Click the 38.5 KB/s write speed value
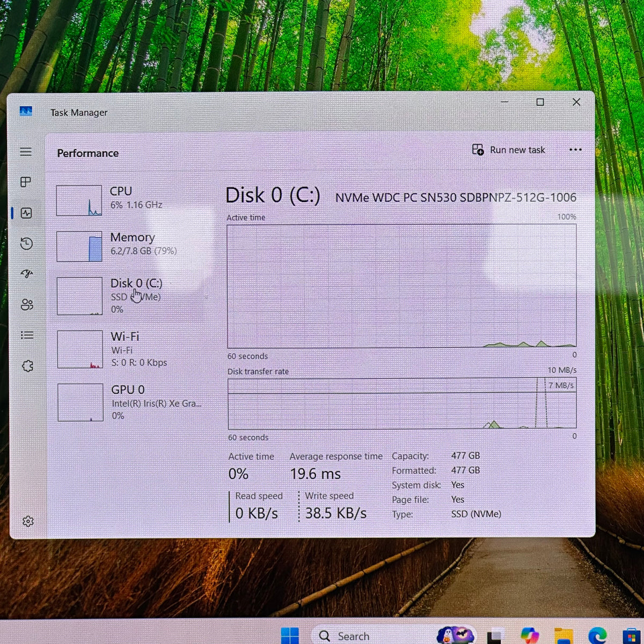The image size is (644, 644). [336, 513]
